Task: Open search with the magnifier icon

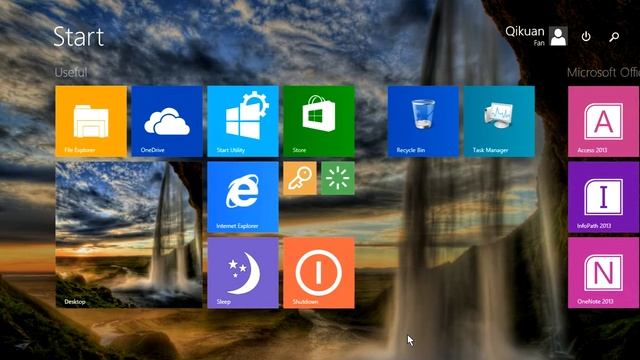Action: pos(614,37)
